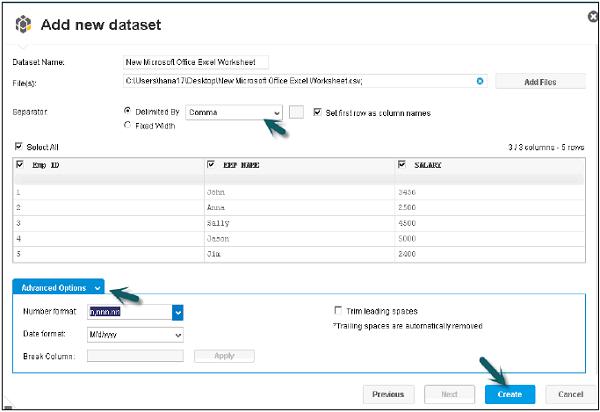This screenshot has height=412, width=600.
Task: Close the Add new dataset dialog
Action: [x=593, y=16]
